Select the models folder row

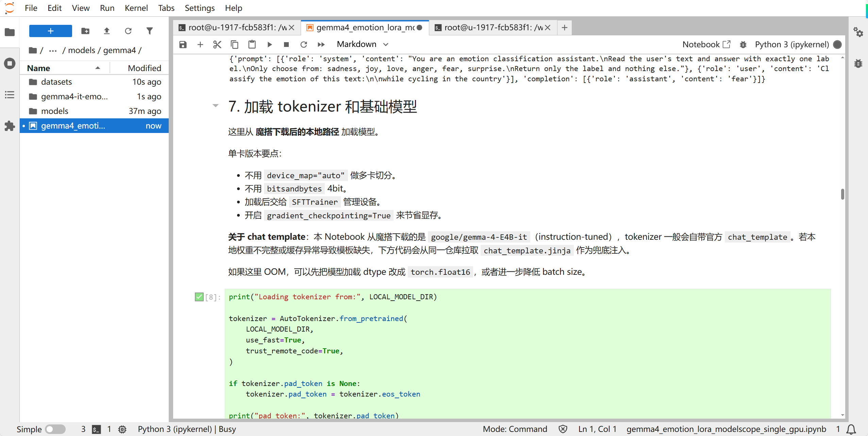coord(94,111)
